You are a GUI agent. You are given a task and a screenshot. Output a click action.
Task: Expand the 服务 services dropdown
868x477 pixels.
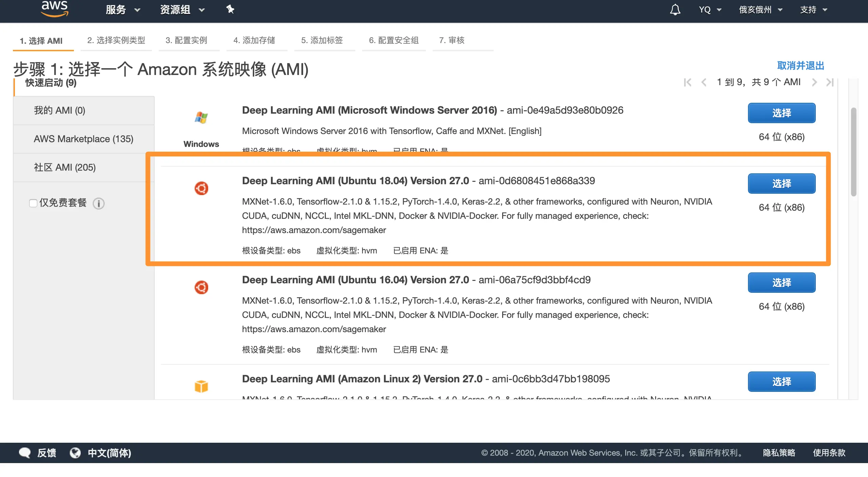coord(122,10)
